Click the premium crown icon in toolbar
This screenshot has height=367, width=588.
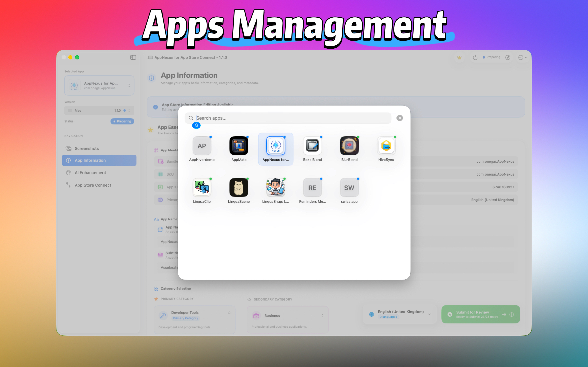click(x=459, y=57)
